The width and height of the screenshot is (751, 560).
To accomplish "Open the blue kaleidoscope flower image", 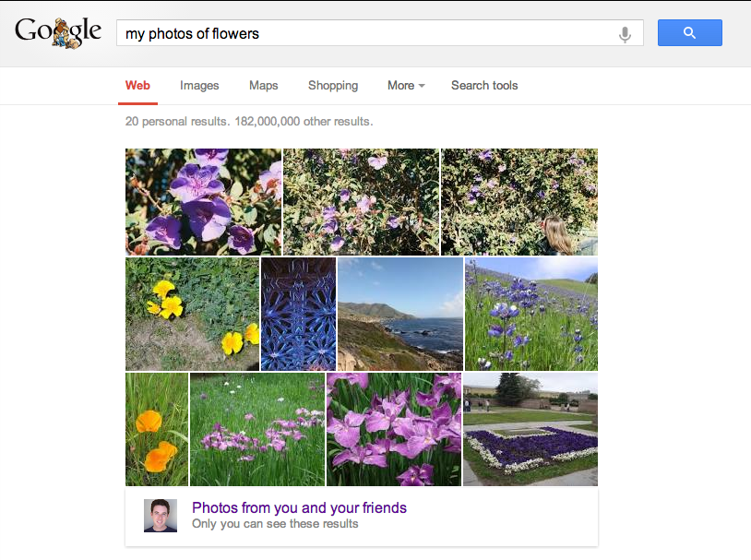I will click(298, 314).
